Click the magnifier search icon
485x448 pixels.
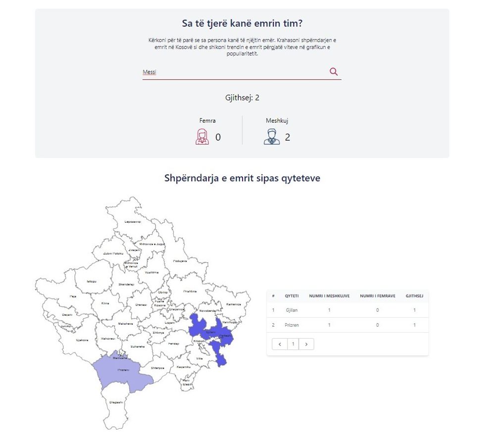[334, 72]
